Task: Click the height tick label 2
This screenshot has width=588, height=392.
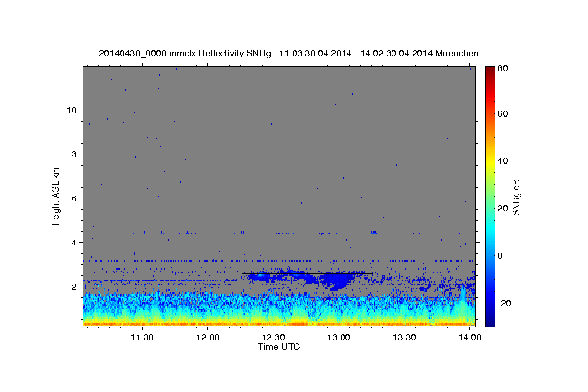Action: pyautogui.click(x=73, y=287)
